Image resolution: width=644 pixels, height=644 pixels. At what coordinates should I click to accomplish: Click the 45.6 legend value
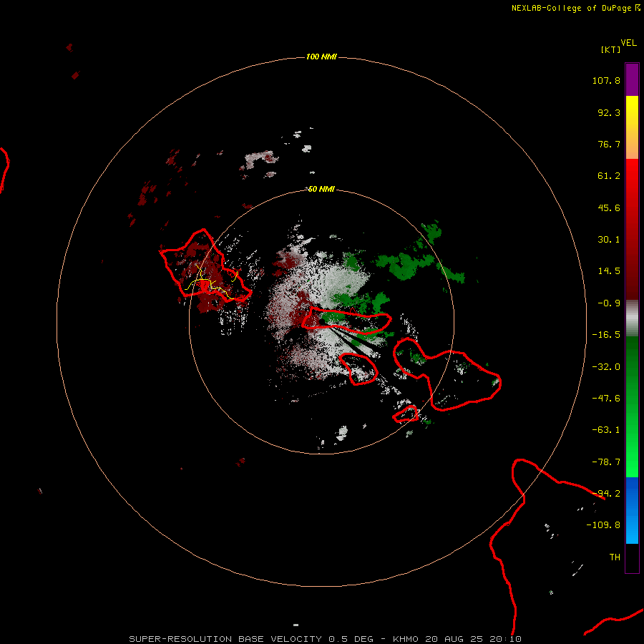tap(609, 208)
